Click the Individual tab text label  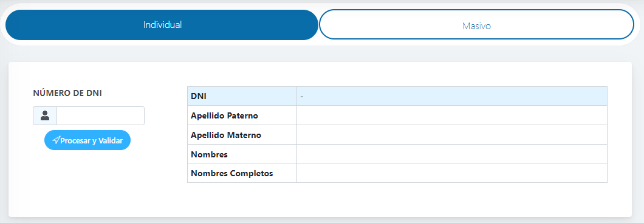(x=162, y=25)
